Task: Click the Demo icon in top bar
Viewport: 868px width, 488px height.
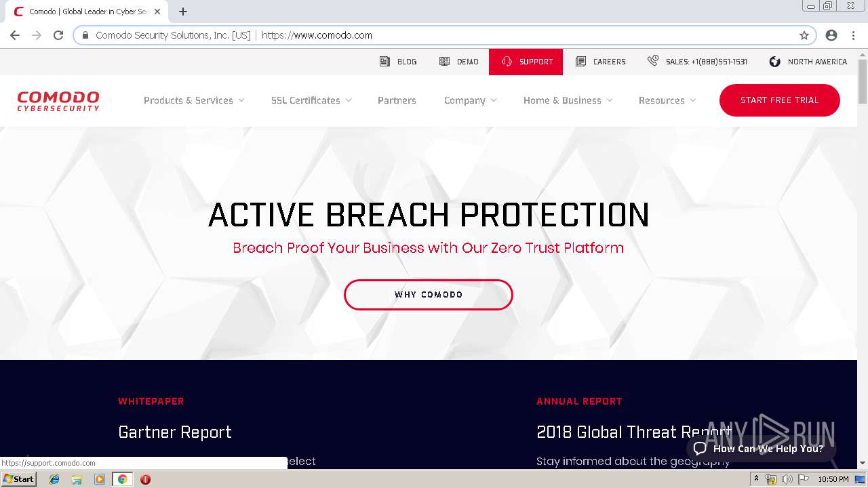Action: pos(444,61)
